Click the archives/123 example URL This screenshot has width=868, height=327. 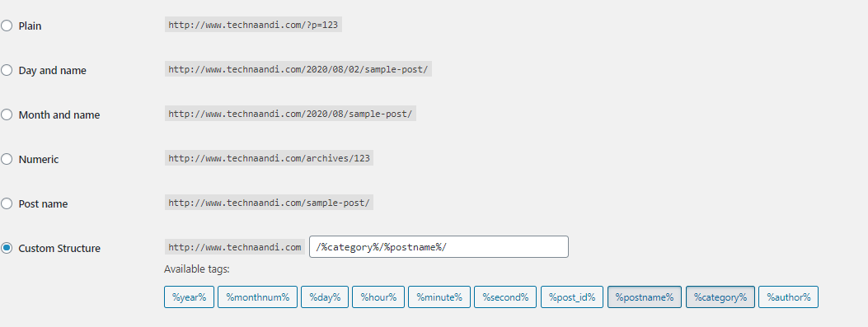[x=269, y=158]
